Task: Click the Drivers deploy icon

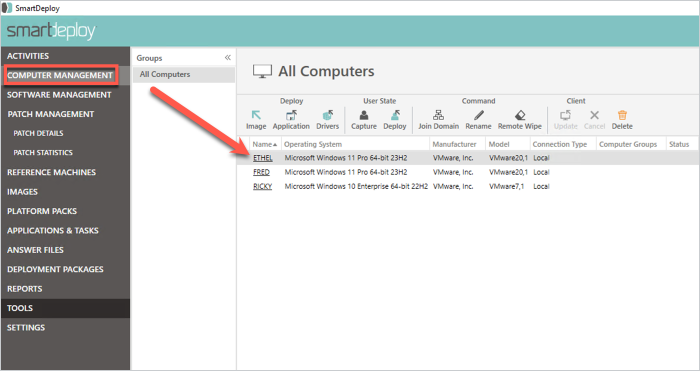Action: pyautogui.click(x=328, y=116)
